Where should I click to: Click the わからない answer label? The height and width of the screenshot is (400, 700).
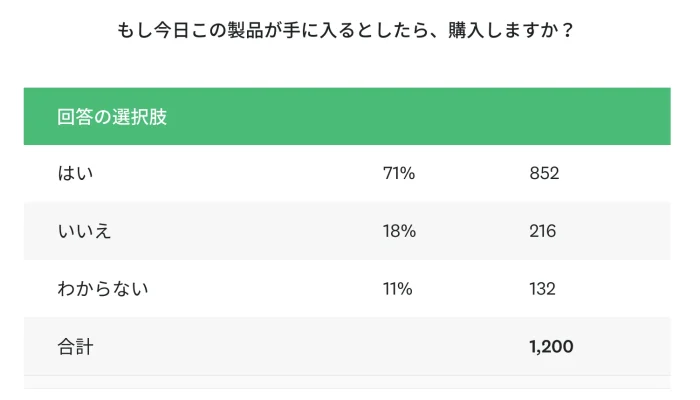coord(103,289)
